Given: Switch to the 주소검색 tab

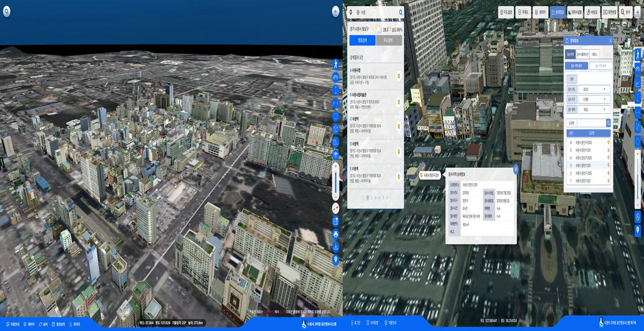Looking at the screenshot, I should coord(389,40).
